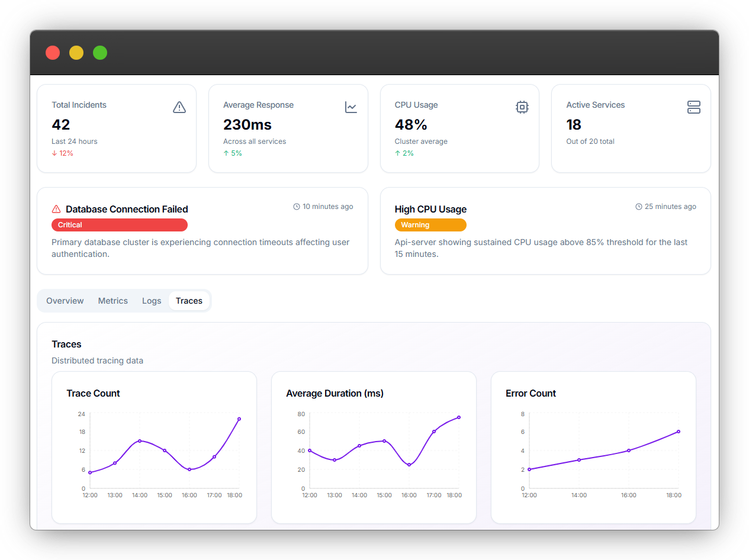The height and width of the screenshot is (560, 749).
Task: Click the peak data point on Trace Count chart
Action: click(239, 419)
